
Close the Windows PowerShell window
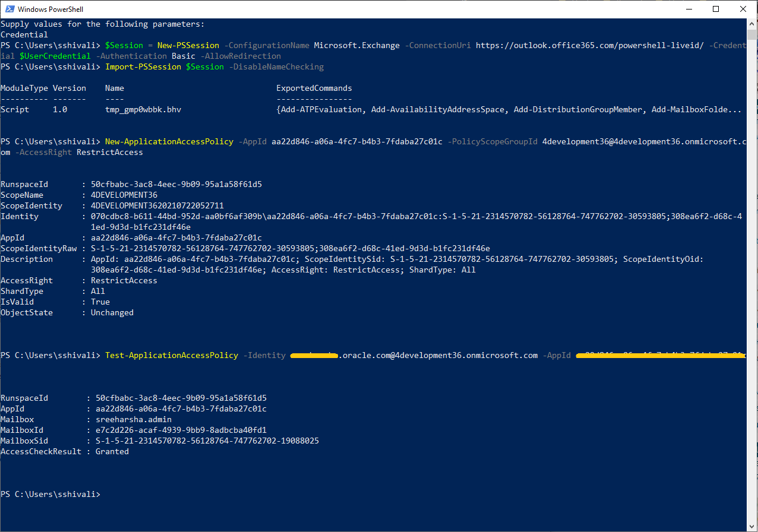pyautogui.click(x=743, y=9)
